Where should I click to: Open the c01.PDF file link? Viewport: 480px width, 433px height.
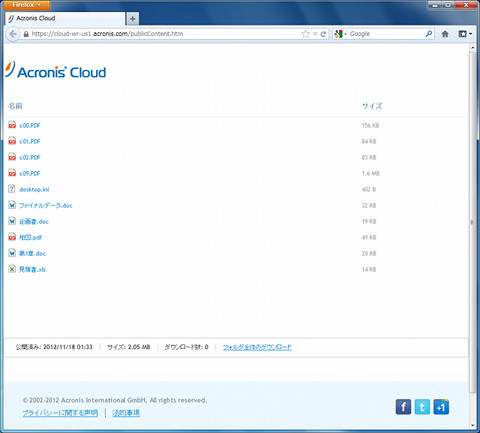(x=30, y=142)
